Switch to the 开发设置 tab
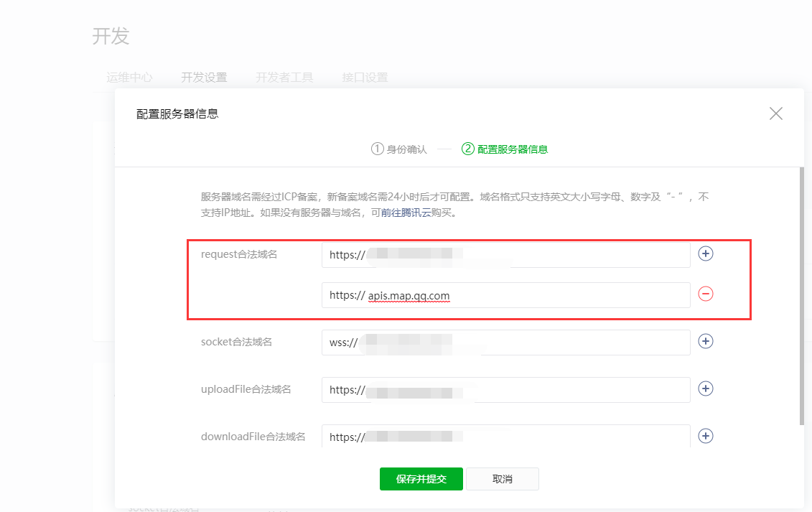 204,78
